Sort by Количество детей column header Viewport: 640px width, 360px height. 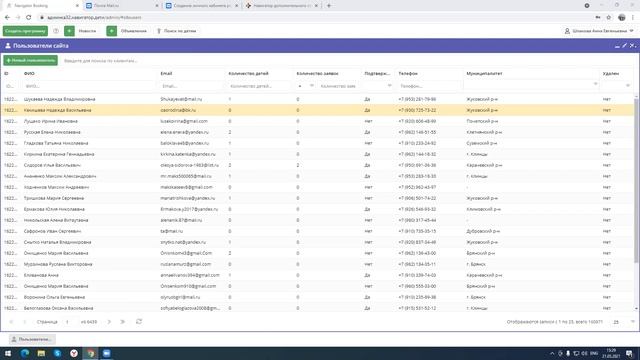coord(248,73)
